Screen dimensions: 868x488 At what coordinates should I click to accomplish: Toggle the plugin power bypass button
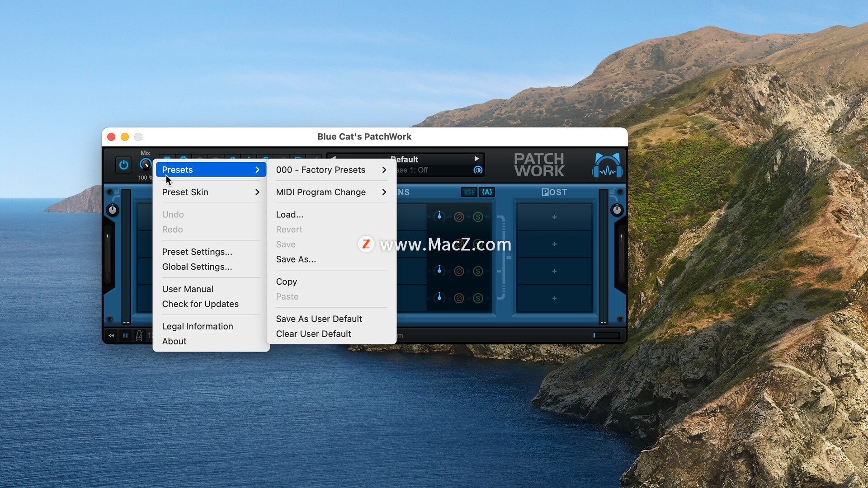(x=123, y=165)
